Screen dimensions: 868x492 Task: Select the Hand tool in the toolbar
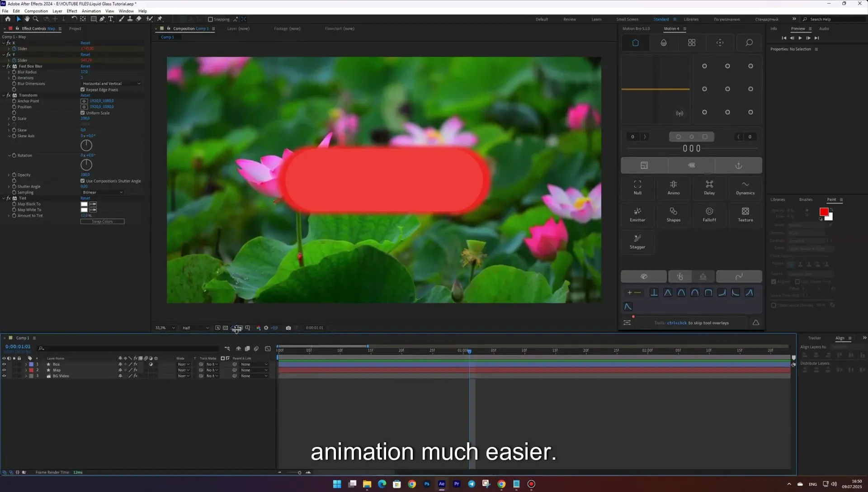pos(27,19)
